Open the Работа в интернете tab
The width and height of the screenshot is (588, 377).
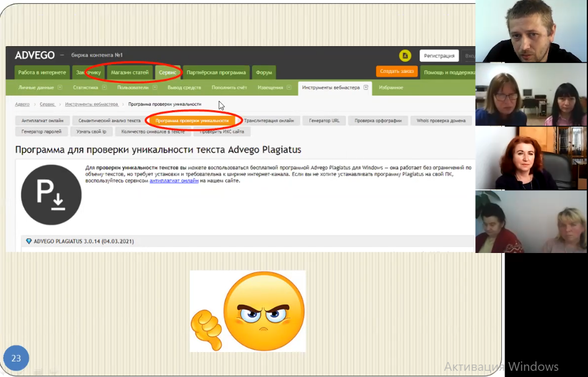click(x=42, y=72)
